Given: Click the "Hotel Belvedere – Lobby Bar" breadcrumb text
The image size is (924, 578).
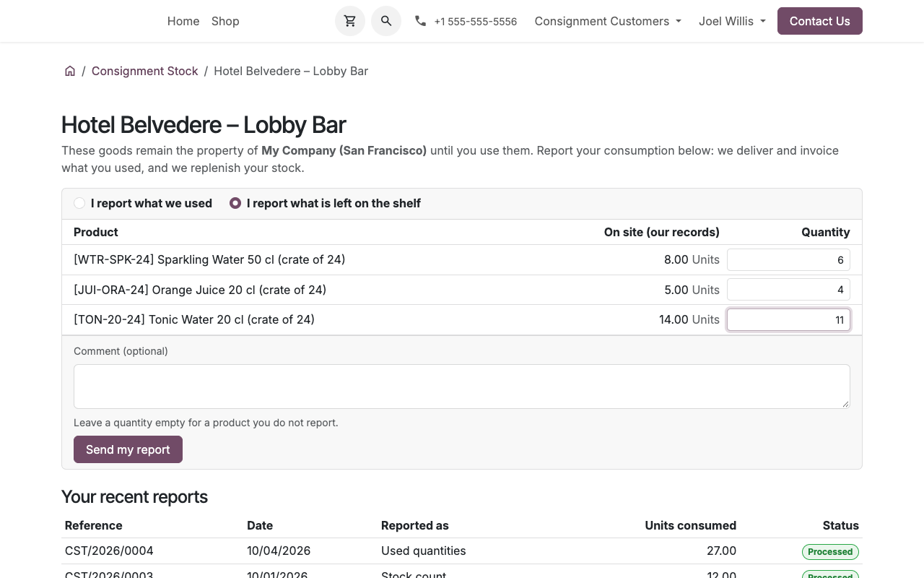Looking at the screenshot, I should point(291,71).
